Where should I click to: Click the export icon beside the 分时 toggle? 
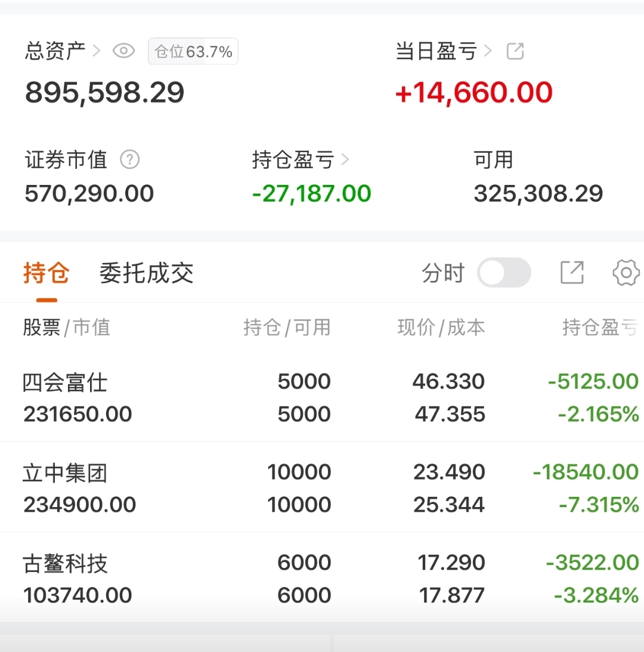(x=572, y=273)
